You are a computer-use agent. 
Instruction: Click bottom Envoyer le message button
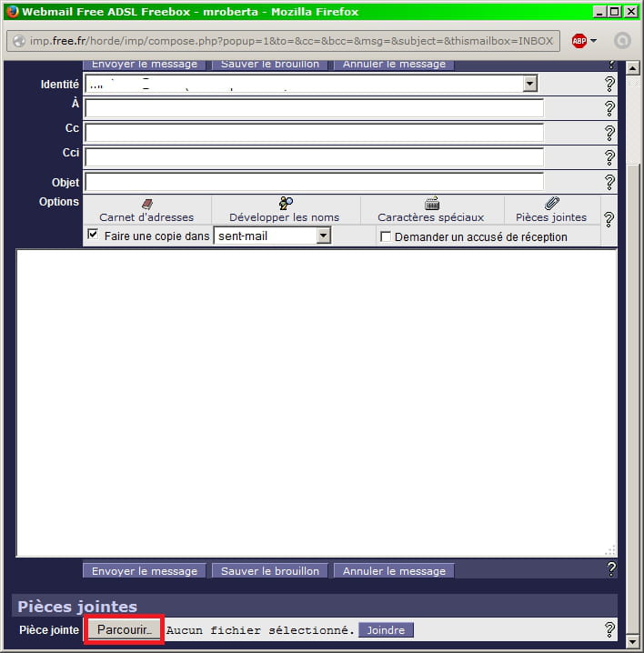[144, 571]
